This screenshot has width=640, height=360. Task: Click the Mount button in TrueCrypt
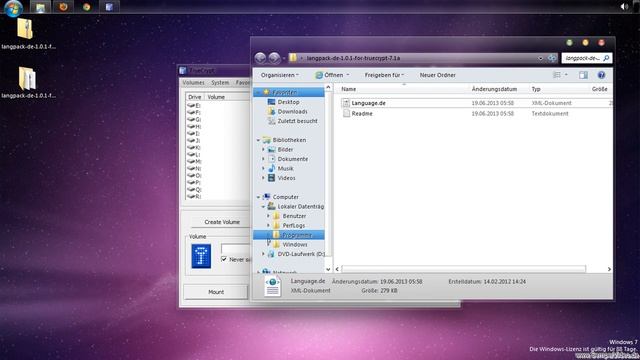tap(216, 292)
